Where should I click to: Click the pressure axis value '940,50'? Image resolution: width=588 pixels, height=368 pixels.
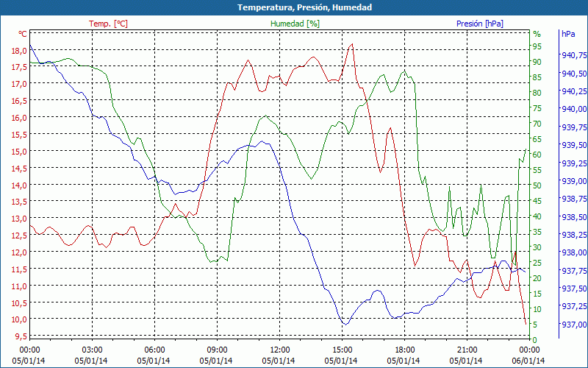point(574,73)
